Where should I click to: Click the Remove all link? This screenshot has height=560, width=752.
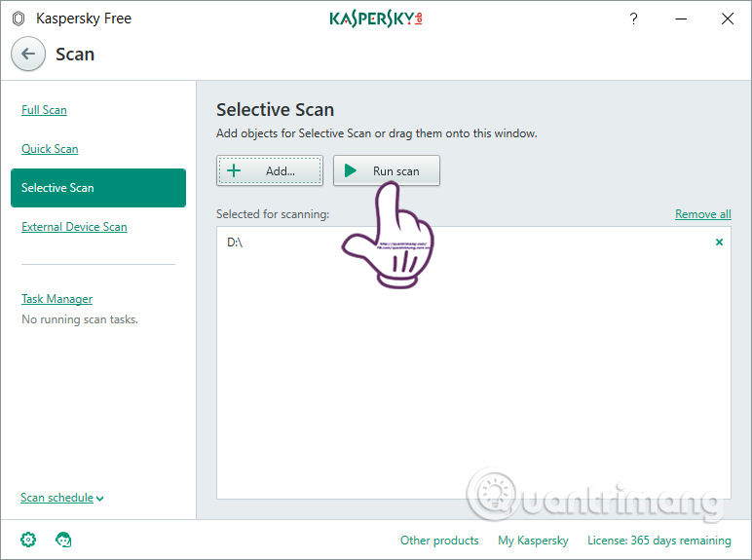[x=703, y=214]
